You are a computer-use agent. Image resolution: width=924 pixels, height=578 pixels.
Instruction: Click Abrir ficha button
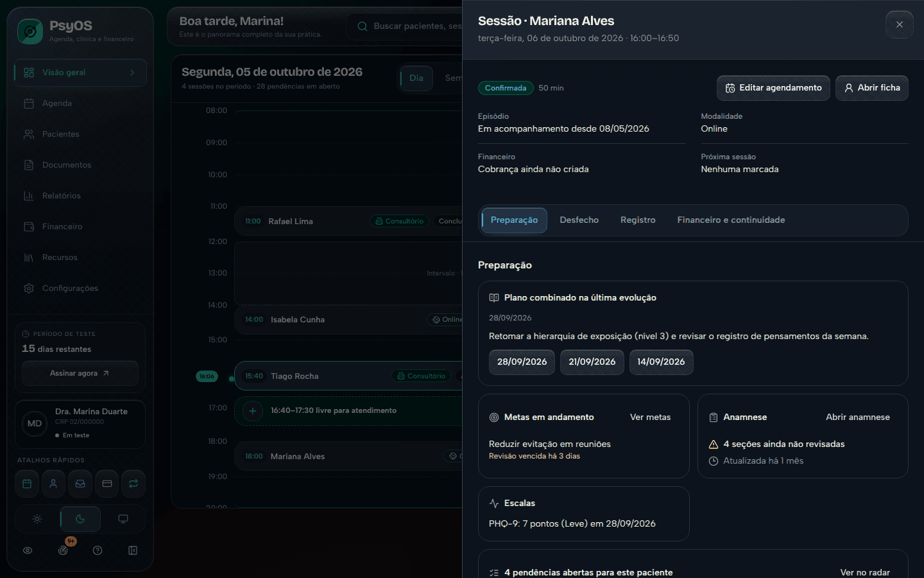tap(872, 88)
